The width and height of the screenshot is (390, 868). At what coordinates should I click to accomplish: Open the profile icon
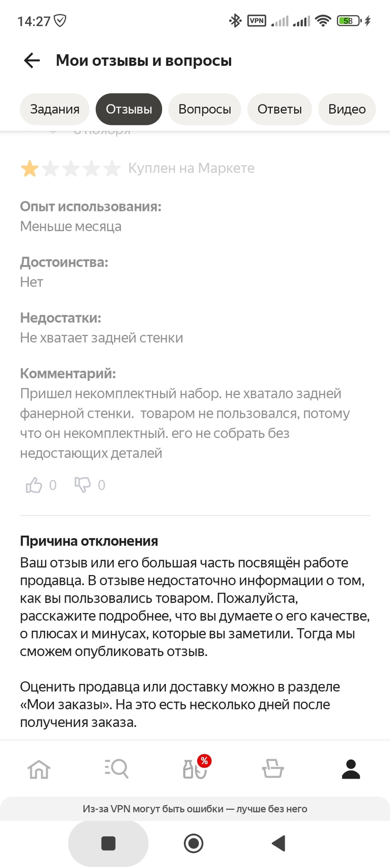(351, 769)
